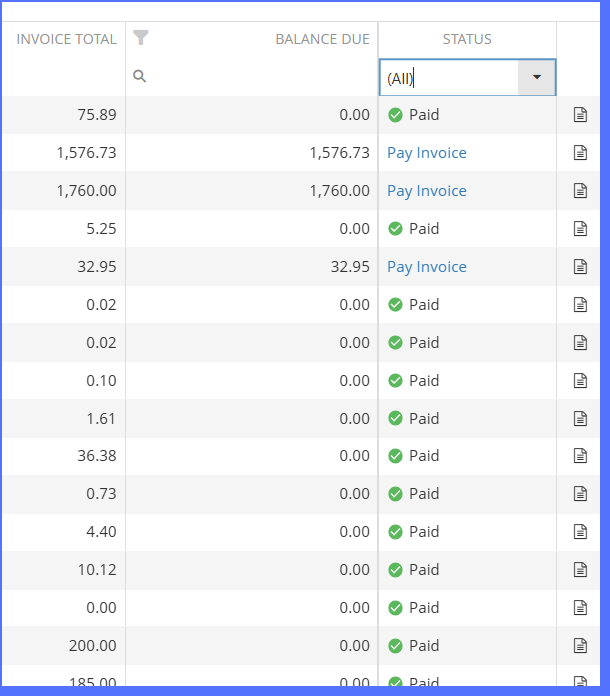Select the Paid status in the 4.40 row
This screenshot has height=696, width=610.
[414, 532]
